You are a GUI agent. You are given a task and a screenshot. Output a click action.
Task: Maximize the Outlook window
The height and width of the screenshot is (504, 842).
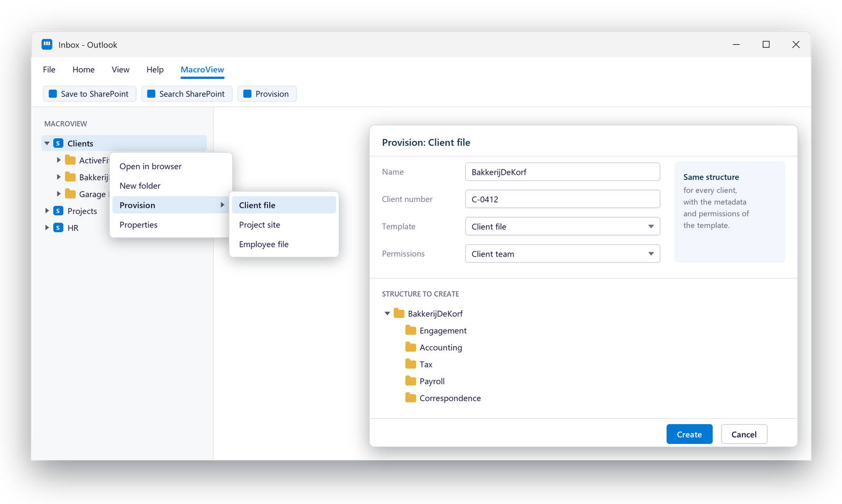766,44
